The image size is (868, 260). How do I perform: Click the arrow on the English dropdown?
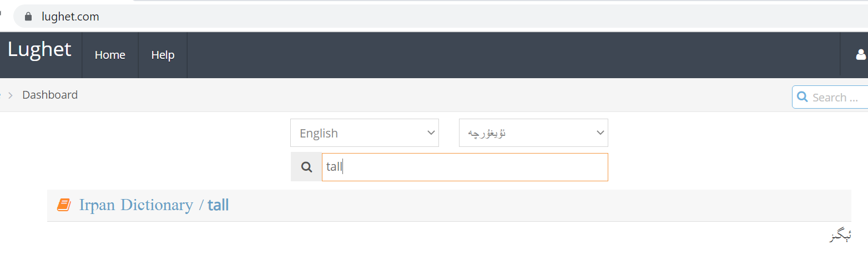pos(431,133)
